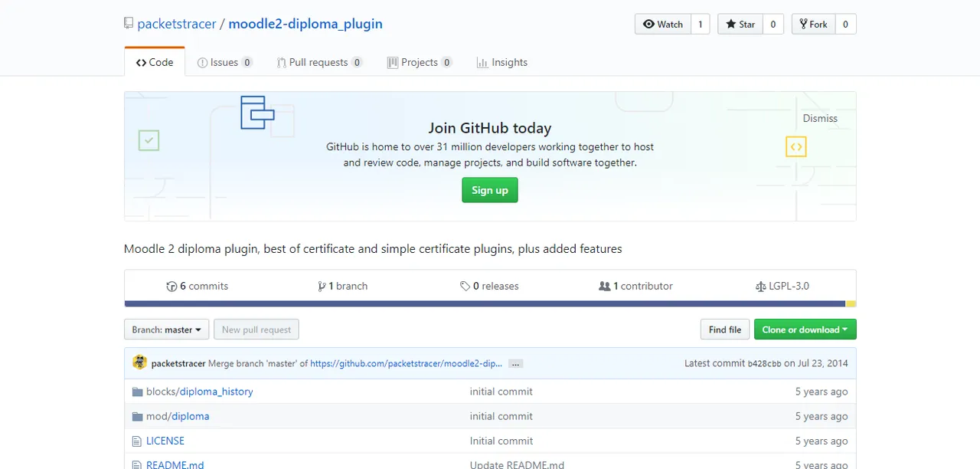Open the watchers count of 1
The image size is (980, 469).
701,25
